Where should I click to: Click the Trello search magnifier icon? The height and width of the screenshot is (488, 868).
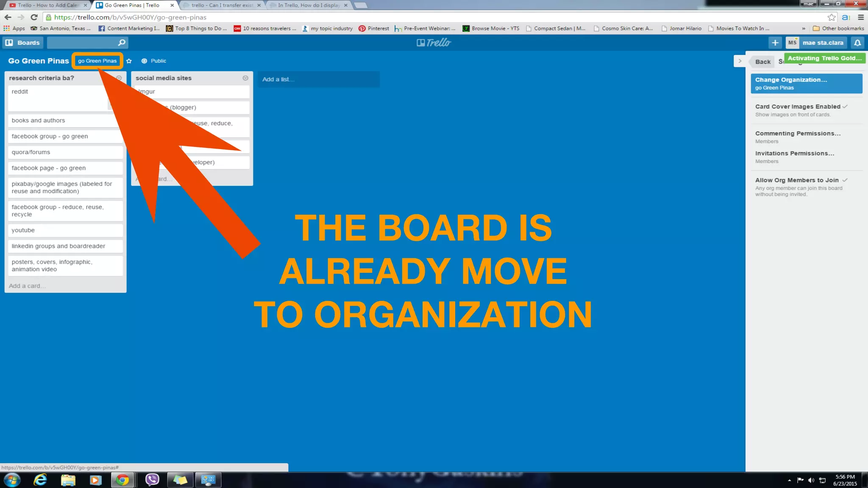click(122, 43)
